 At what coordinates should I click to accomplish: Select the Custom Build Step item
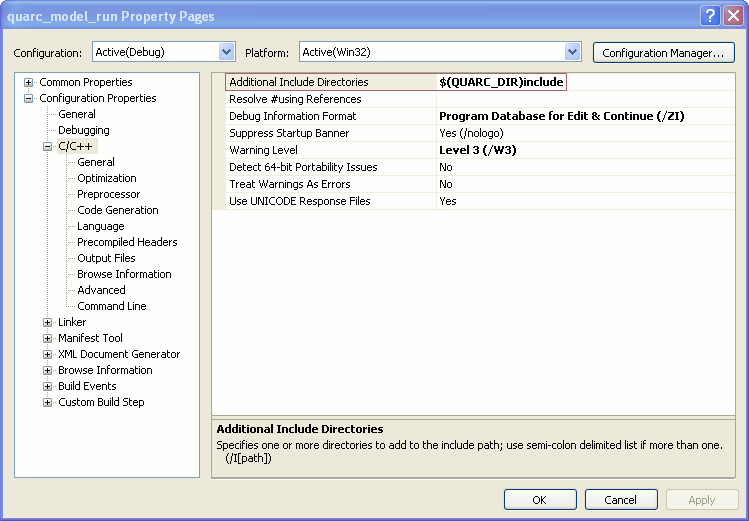click(101, 402)
